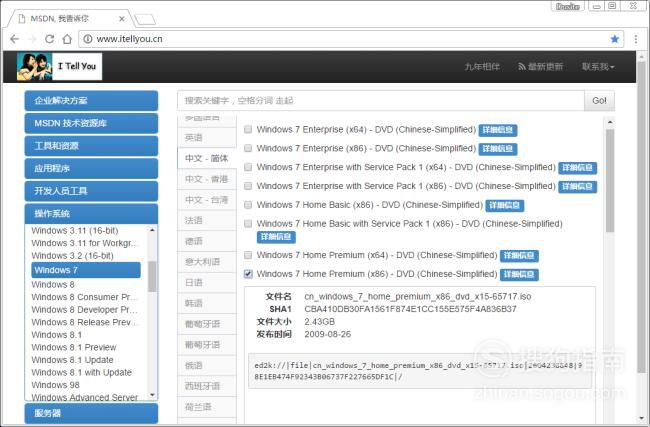Click the browser back arrow
Screen dimensions: 650x427
(x=15, y=39)
